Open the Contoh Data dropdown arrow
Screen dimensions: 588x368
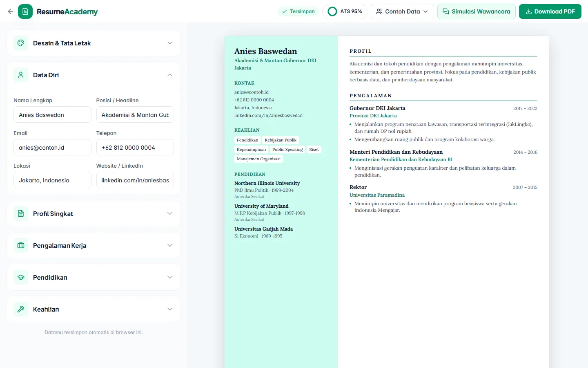pos(425,11)
